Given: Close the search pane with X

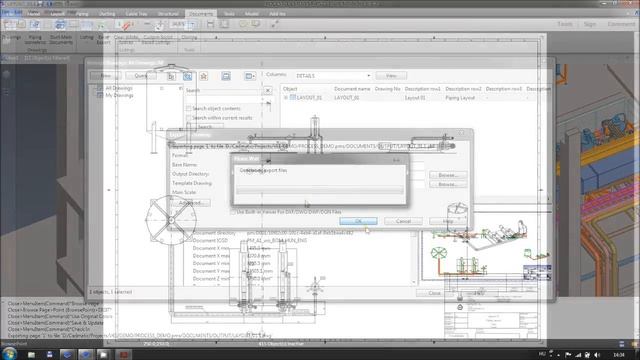Looking at the screenshot, I should tap(268, 90).
